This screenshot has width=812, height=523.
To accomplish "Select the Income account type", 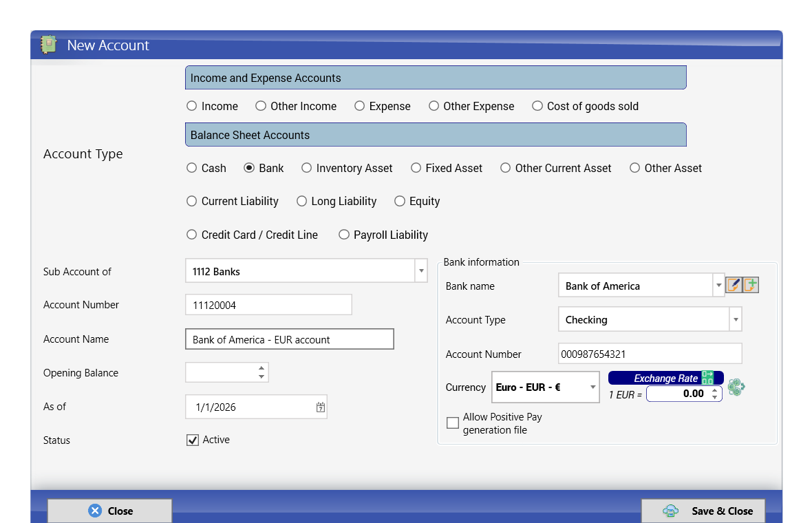I will pyautogui.click(x=191, y=106).
